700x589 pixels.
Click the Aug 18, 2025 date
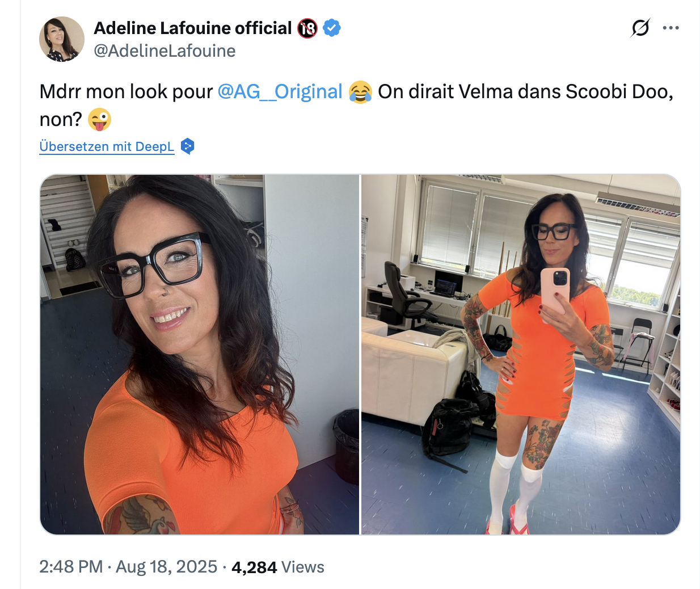click(x=167, y=567)
